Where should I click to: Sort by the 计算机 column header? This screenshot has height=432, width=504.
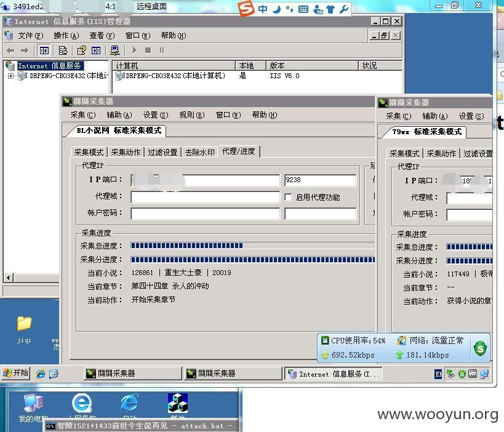(x=174, y=66)
